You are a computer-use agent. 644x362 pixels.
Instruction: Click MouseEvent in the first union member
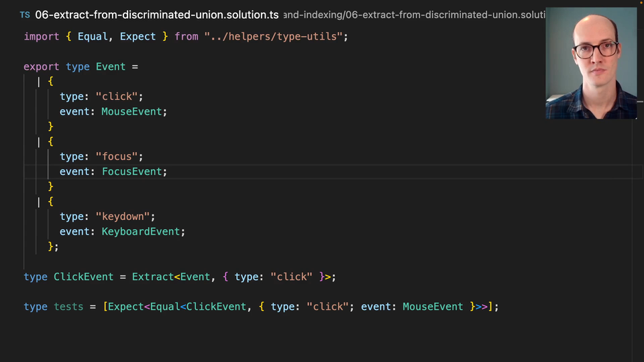pos(131,111)
